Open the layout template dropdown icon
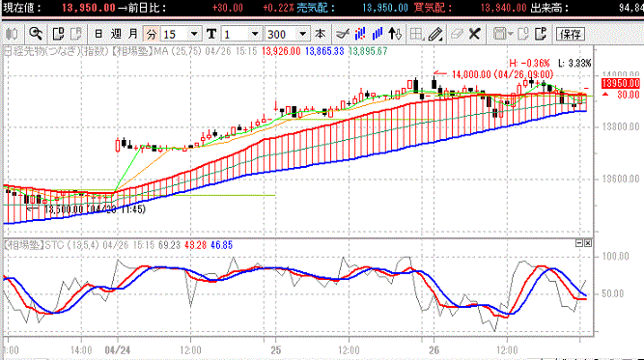This screenshot has height=360, width=644. tap(503, 34)
